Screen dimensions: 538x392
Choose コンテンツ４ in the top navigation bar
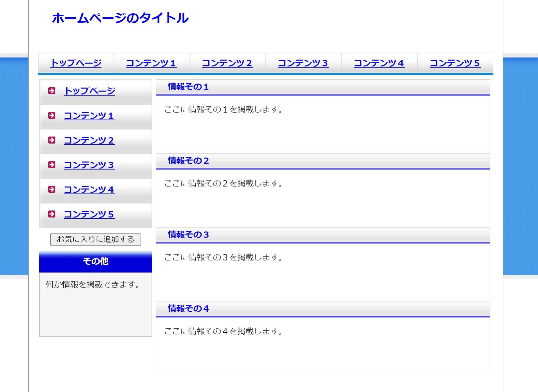[x=379, y=63]
